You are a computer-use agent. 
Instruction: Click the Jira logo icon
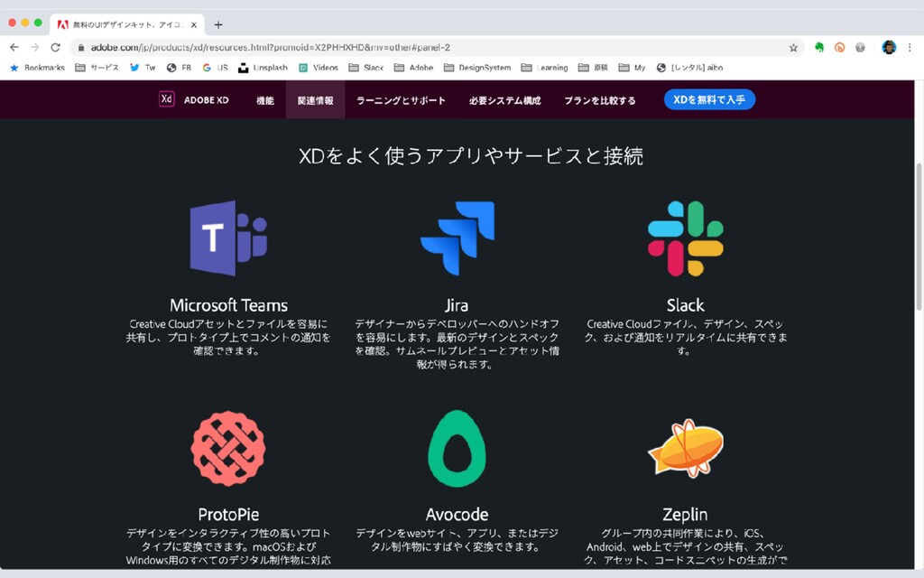coord(457,238)
